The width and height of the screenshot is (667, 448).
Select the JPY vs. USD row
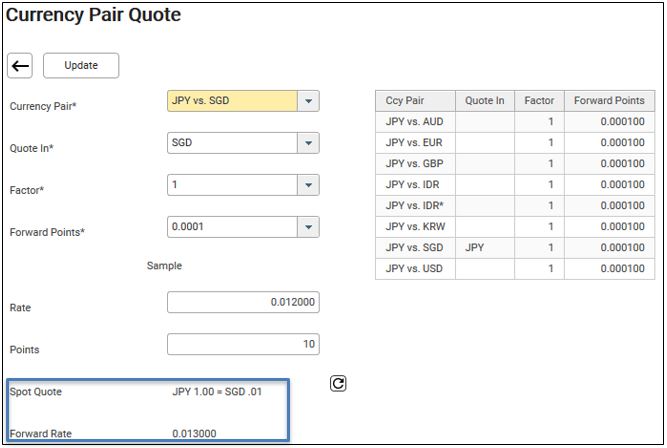click(515, 269)
